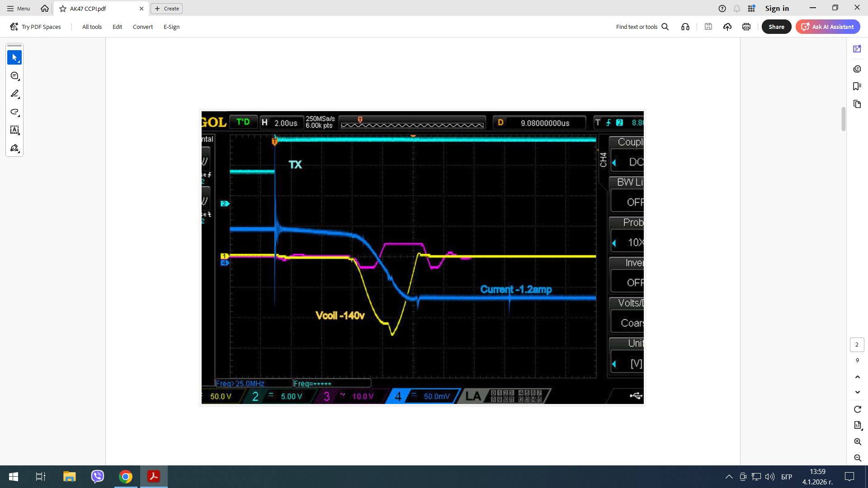Screen dimensions: 868x488
Task: Click the print icon
Action: click(746, 27)
